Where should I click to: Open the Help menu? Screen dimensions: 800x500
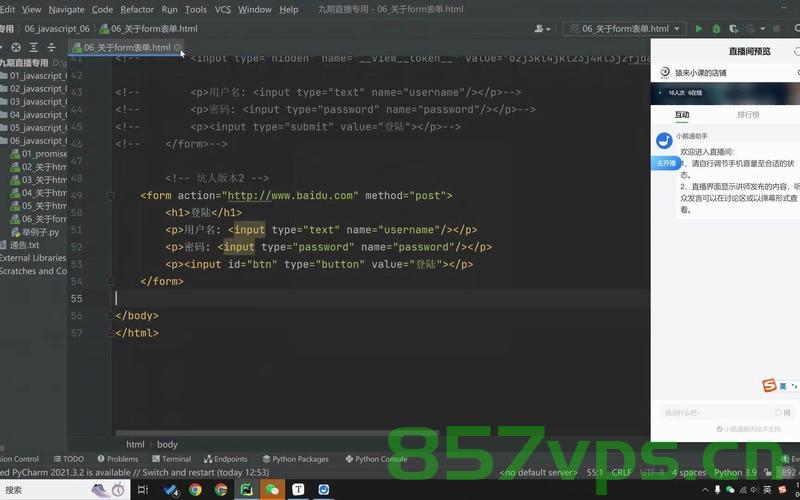tap(289, 10)
